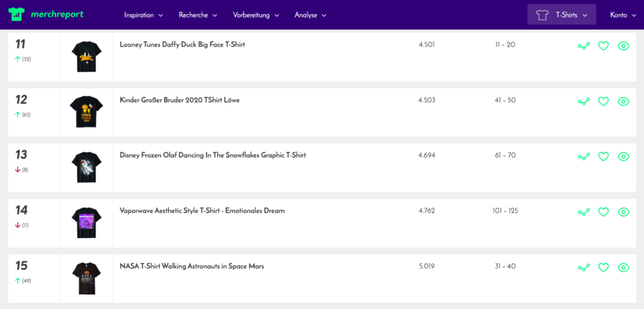Click the rank value 4.503
The height and width of the screenshot is (309, 644).
(427, 100)
